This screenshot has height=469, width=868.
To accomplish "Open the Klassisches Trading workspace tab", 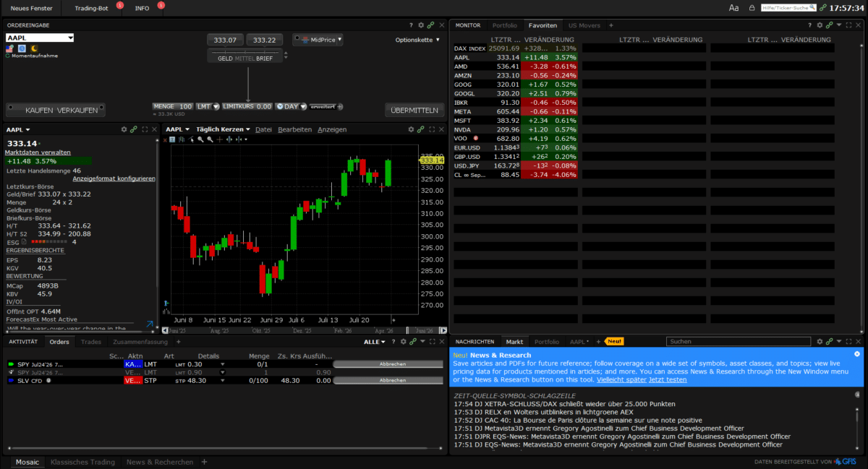I will 82,462.
